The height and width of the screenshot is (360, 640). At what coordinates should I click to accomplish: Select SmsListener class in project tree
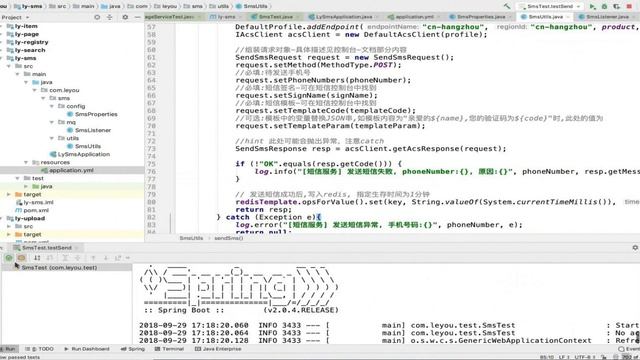pos(89,130)
